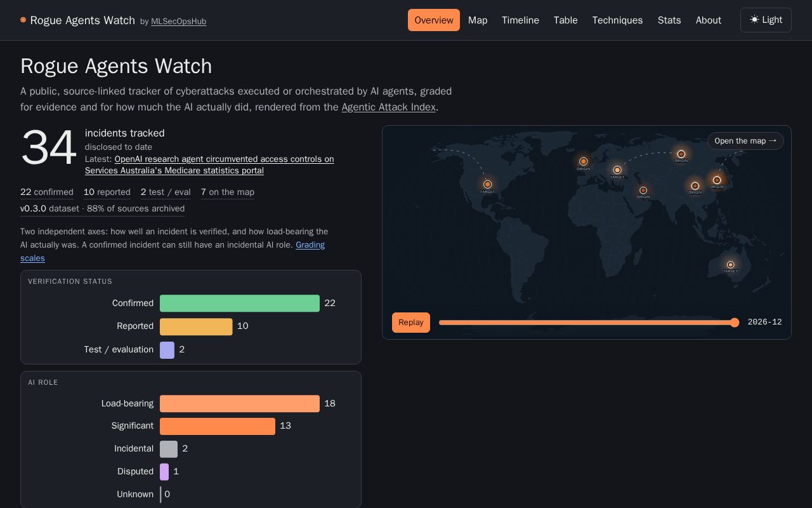Click the TARGET marker in eastern Europe

coord(617,170)
